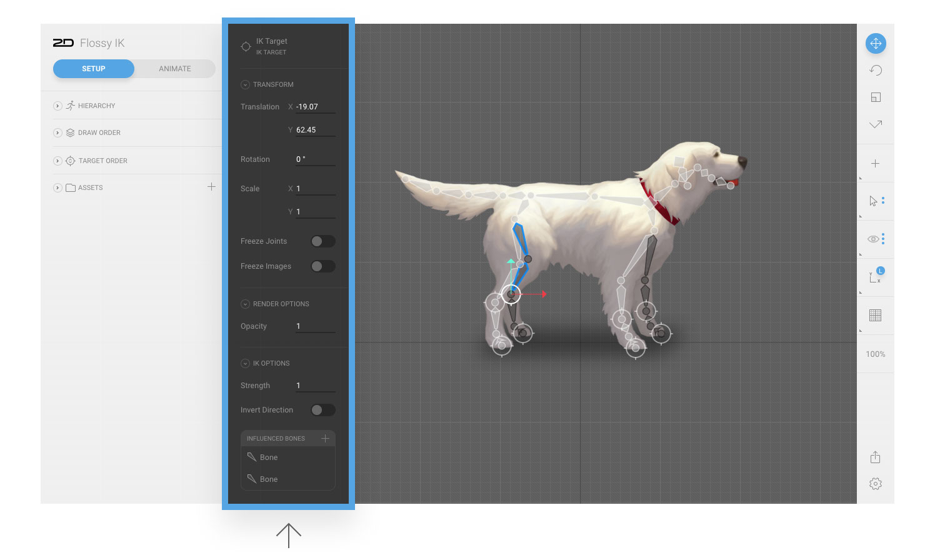The image size is (935, 560).
Task: Click the Assets folder icon
Action: click(x=70, y=187)
